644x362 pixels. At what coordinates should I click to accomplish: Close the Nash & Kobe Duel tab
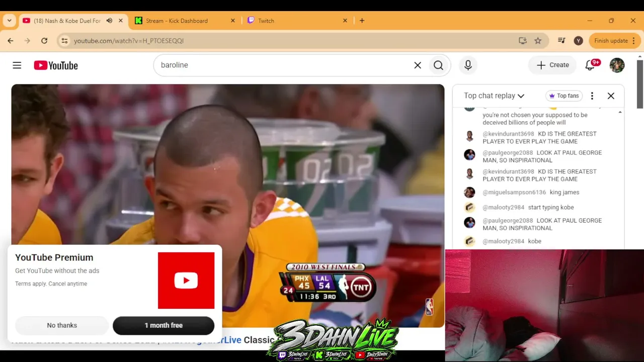coord(121,21)
